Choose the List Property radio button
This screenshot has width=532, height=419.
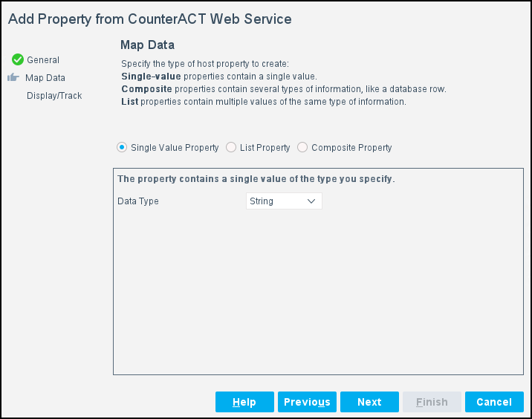point(231,148)
